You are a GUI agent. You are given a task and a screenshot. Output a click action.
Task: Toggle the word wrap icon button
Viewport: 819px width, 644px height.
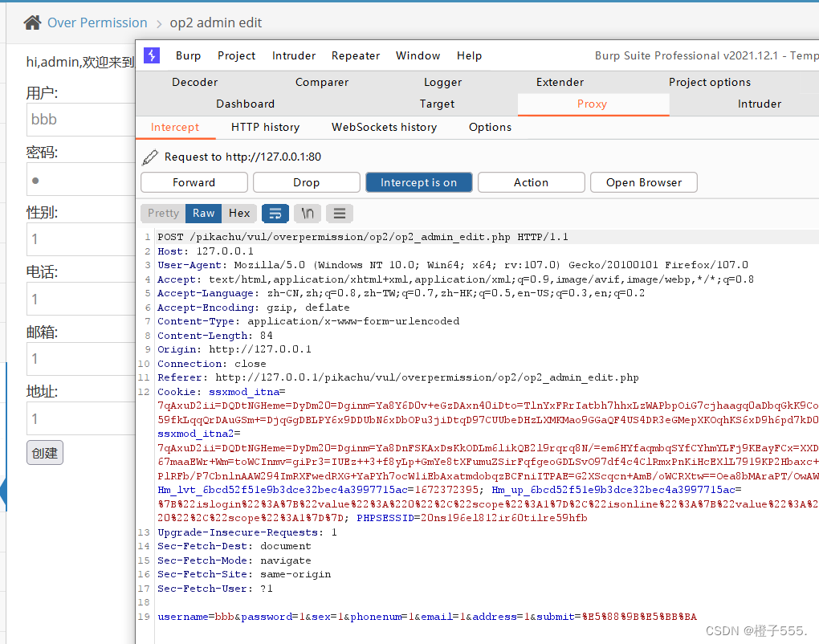275,213
